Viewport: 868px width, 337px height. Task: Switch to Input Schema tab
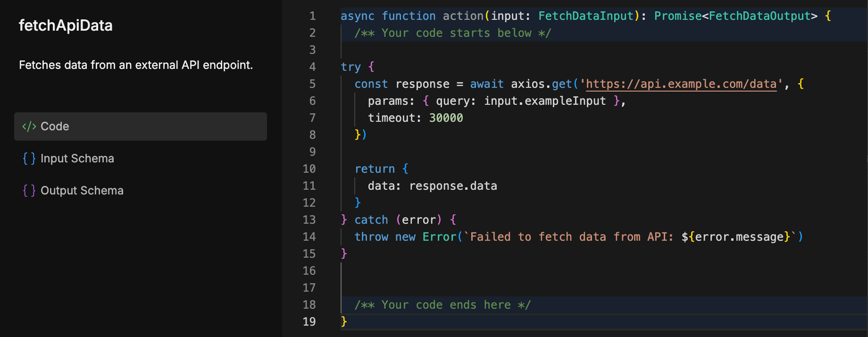[x=141, y=159]
